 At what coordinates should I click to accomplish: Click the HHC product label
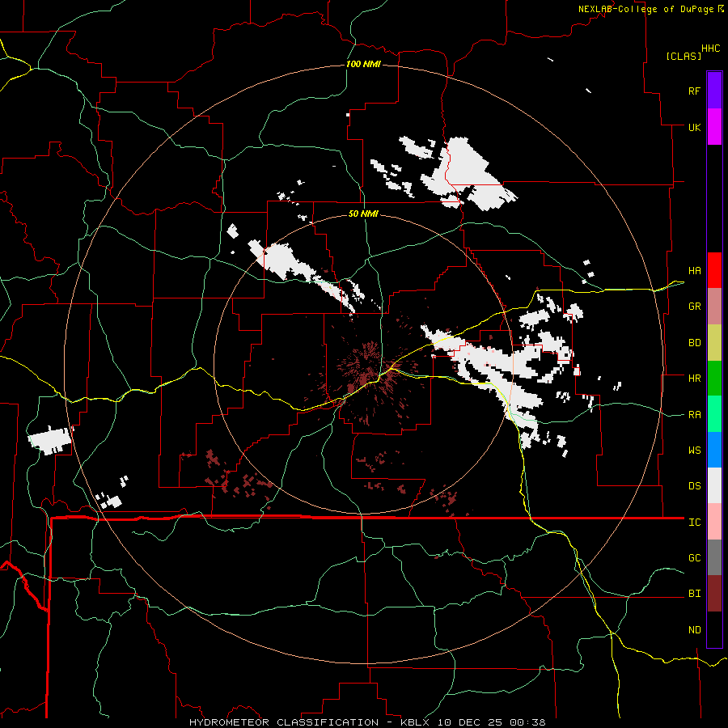(x=711, y=49)
